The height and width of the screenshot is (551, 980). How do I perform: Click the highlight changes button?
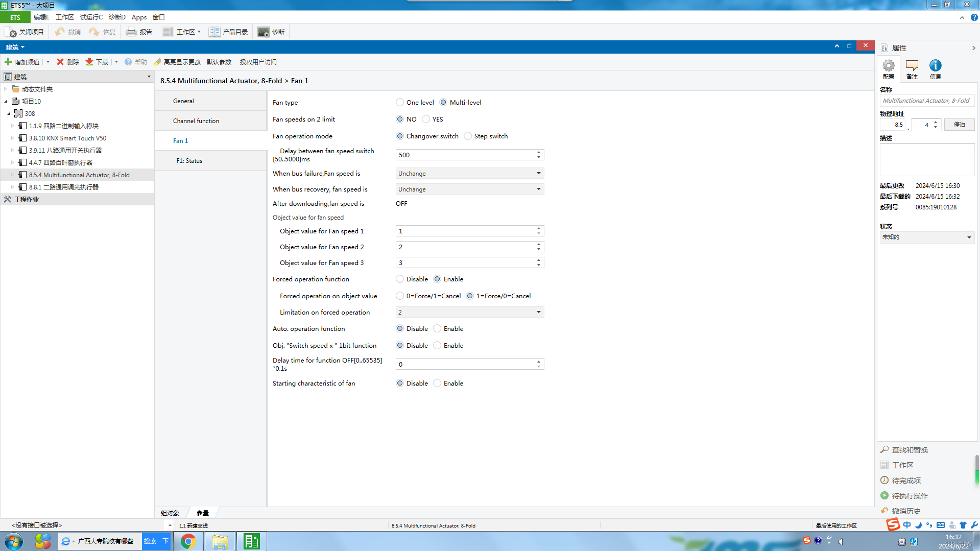(x=177, y=62)
